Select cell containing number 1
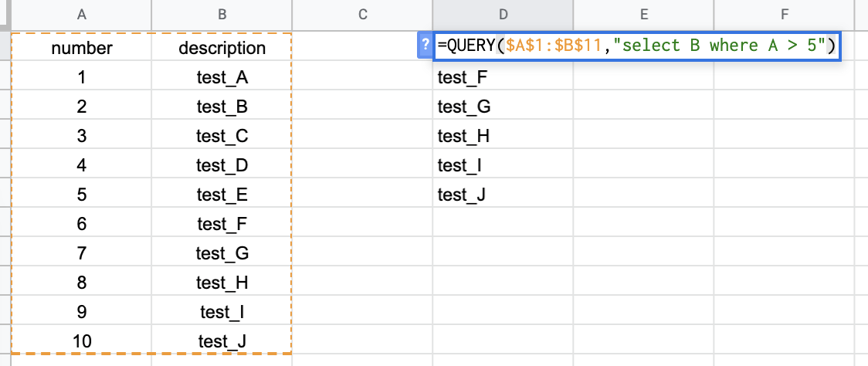The height and width of the screenshot is (366, 868). click(x=81, y=77)
